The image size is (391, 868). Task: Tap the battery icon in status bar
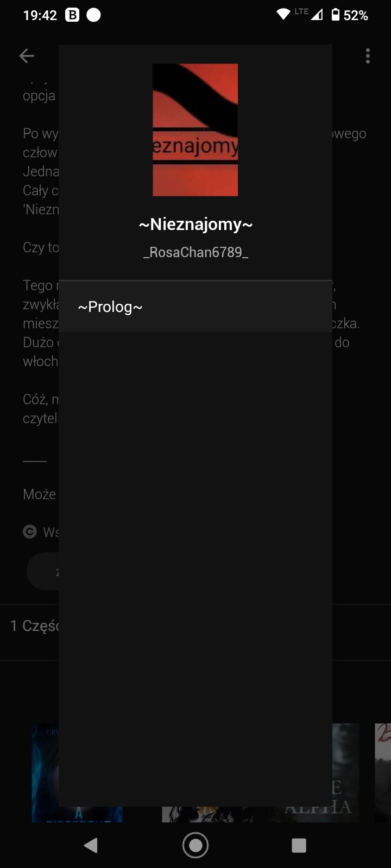click(x=336, y=15)
